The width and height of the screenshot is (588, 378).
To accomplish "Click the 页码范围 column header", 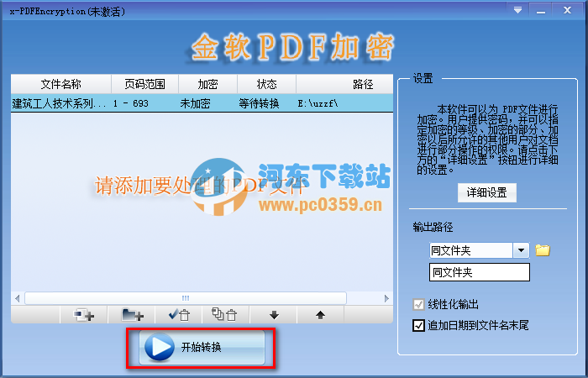I will 144,84.
